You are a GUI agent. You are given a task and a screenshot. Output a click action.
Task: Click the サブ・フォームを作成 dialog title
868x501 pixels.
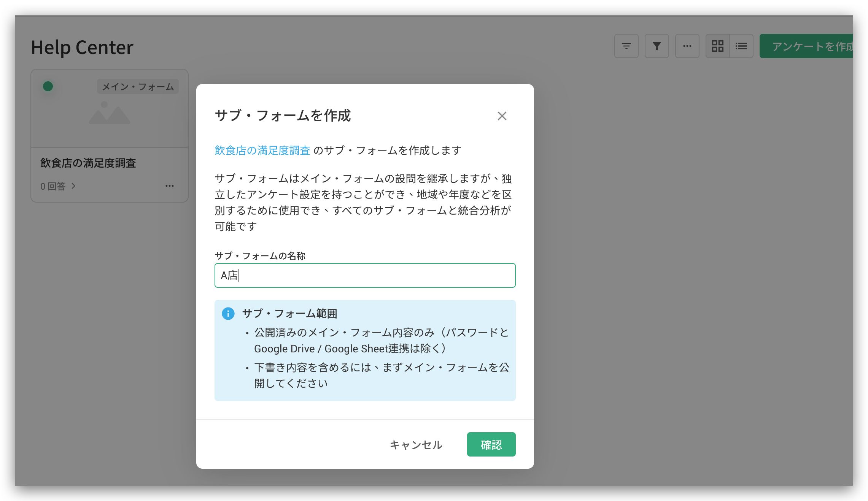(283, 116)
